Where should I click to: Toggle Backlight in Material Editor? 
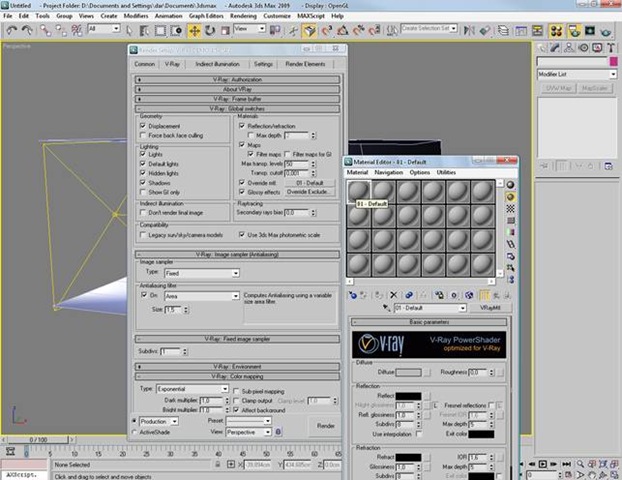tap(512, 198)
